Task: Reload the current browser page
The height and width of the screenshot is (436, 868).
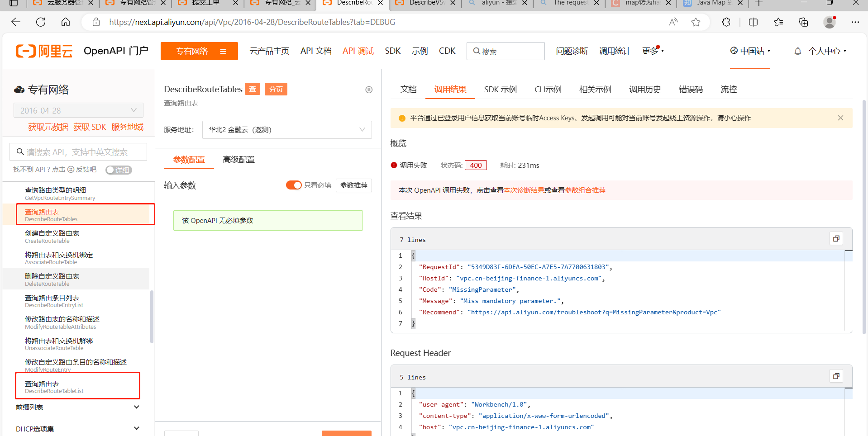Action: coord(41,22)
